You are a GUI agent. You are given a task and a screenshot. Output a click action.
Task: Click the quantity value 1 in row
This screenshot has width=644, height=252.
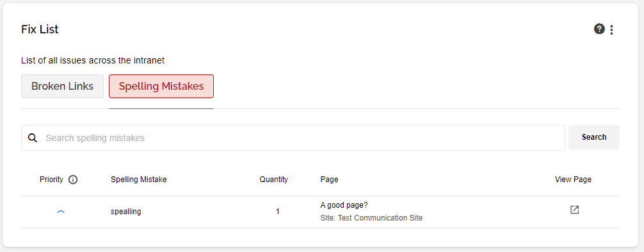pyautogui.click(x=278, y=212)
